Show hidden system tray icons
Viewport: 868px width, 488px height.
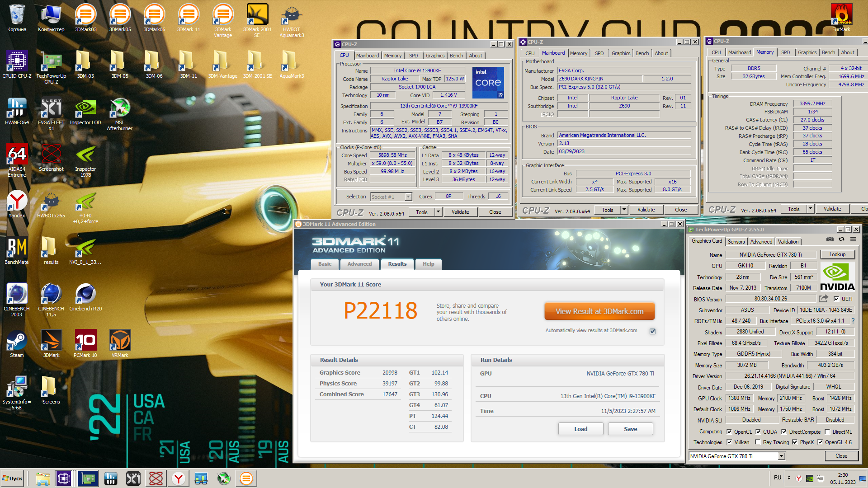coord(789,478)
